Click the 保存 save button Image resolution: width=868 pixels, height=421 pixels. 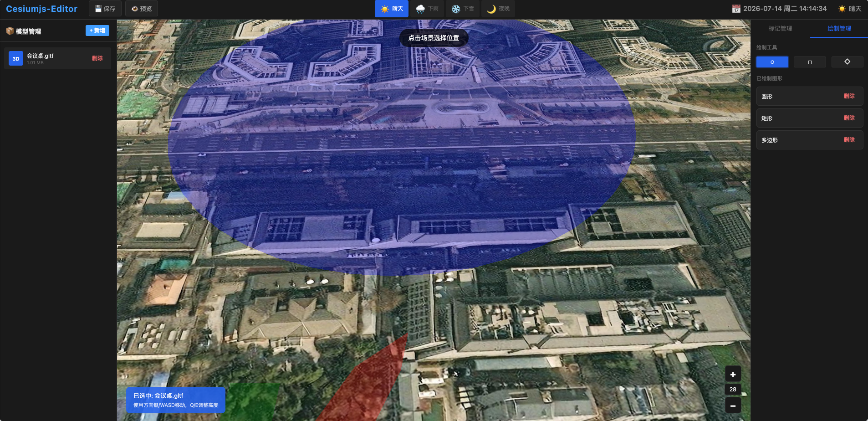[105, 9]
